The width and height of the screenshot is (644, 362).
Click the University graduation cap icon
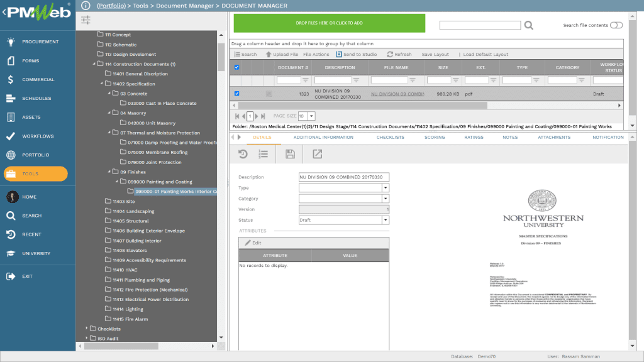[11, 253]
